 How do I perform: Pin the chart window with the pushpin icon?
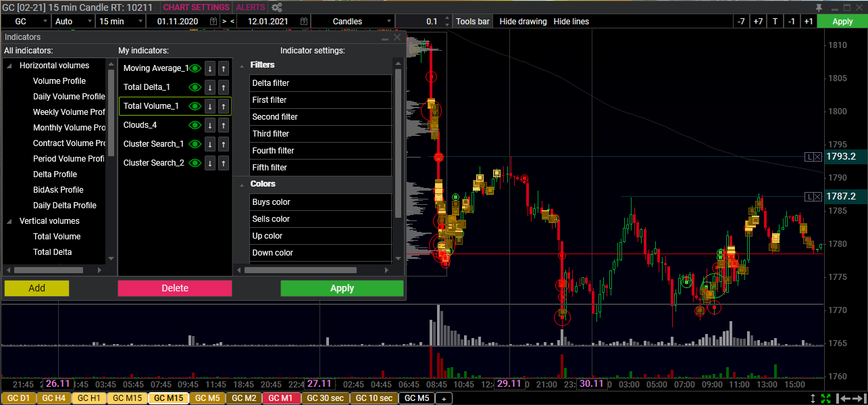(819, 7)
